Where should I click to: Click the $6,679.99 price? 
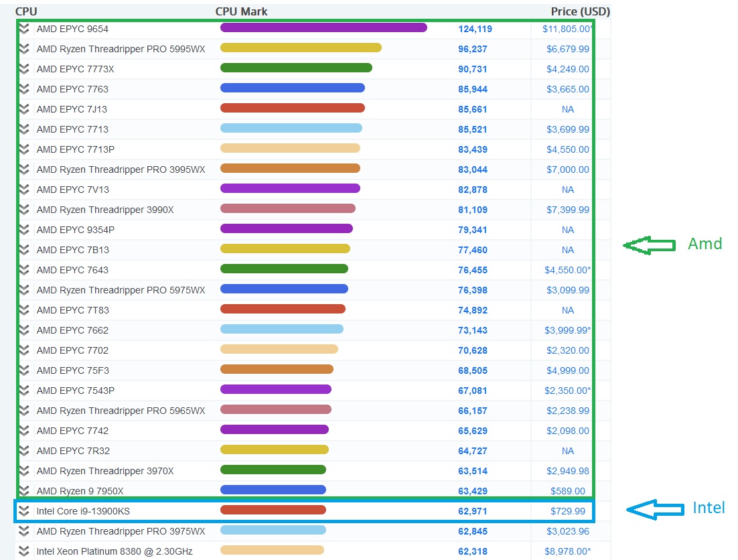coord(568,49)
